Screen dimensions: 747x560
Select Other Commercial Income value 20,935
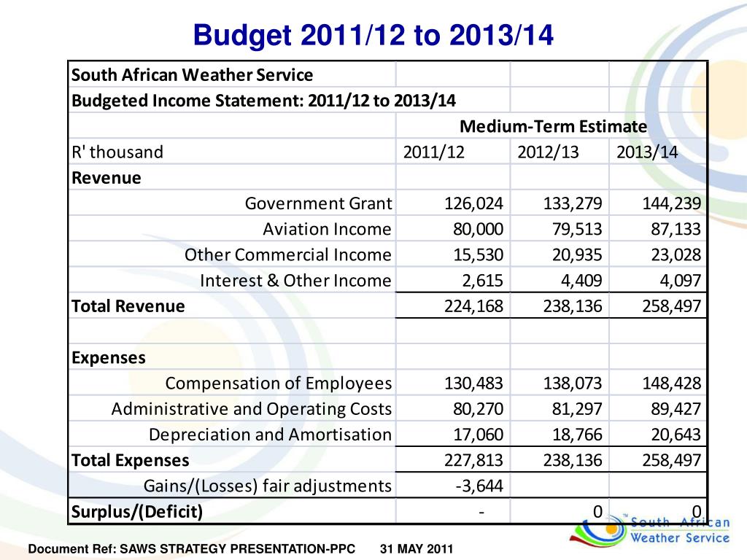tap(577, 254)
